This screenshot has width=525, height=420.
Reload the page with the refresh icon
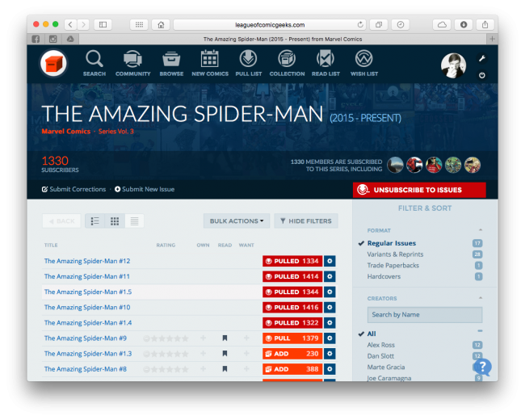pyautogui.click(x=360, y=24)
